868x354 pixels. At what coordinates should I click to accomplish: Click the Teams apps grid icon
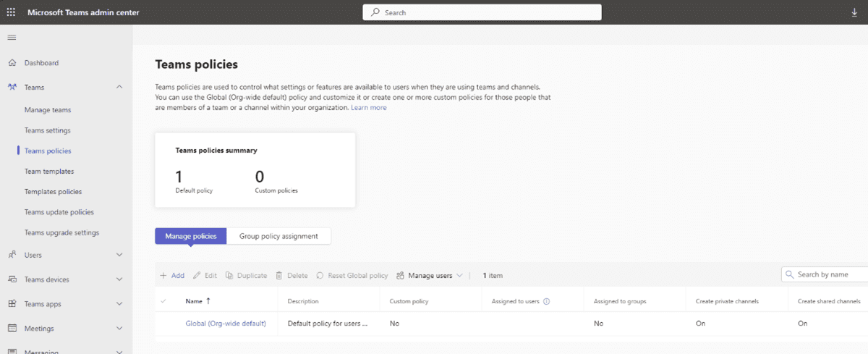click(12, 304)
